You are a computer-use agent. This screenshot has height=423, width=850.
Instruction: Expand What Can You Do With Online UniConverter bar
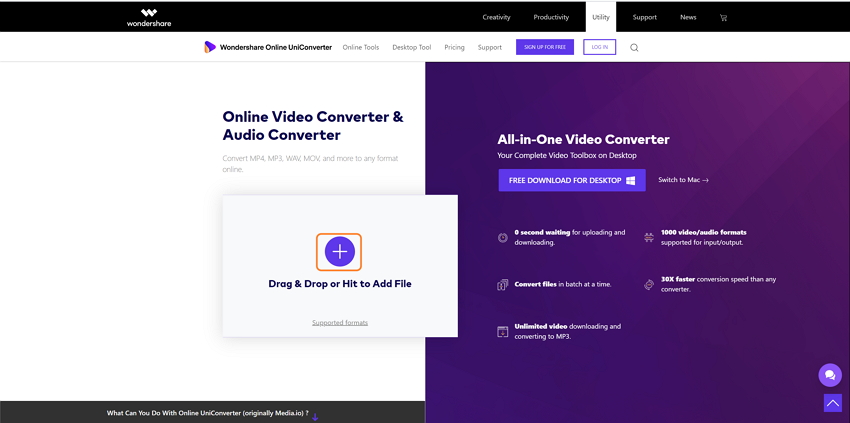pyautogui.click(x=212, y=413)
